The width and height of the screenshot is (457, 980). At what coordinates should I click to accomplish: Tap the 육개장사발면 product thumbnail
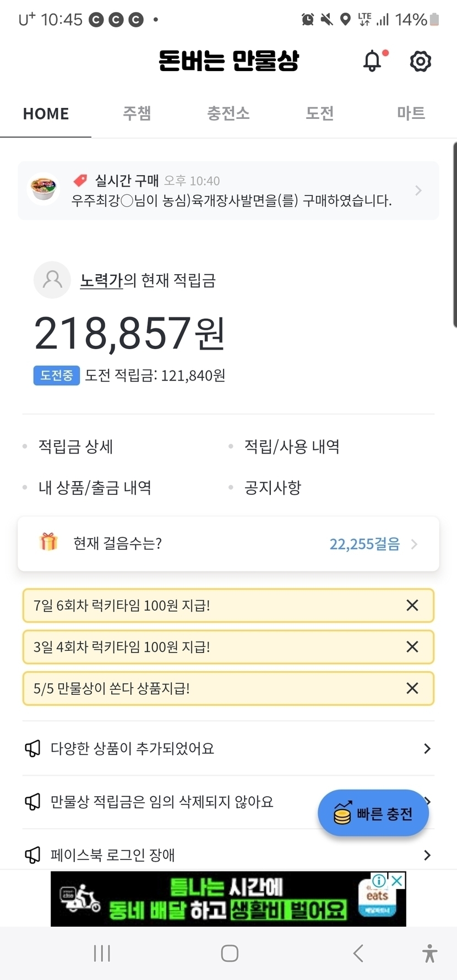(x=44, y=189)
